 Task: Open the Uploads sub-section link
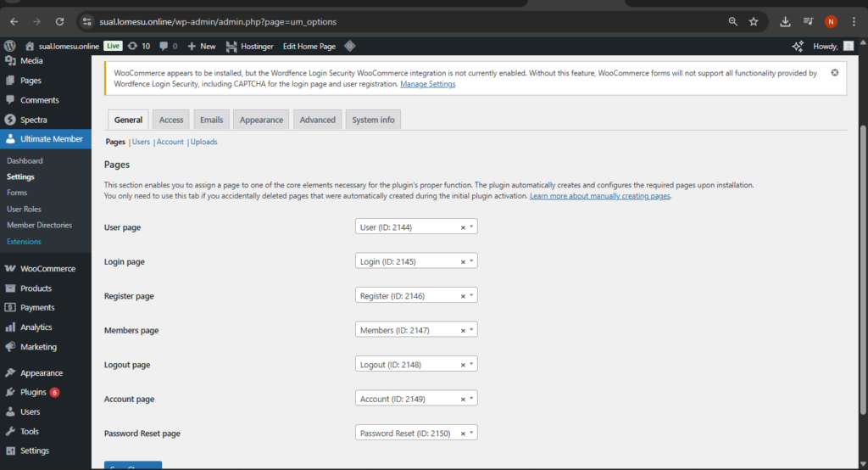[204, 142]
